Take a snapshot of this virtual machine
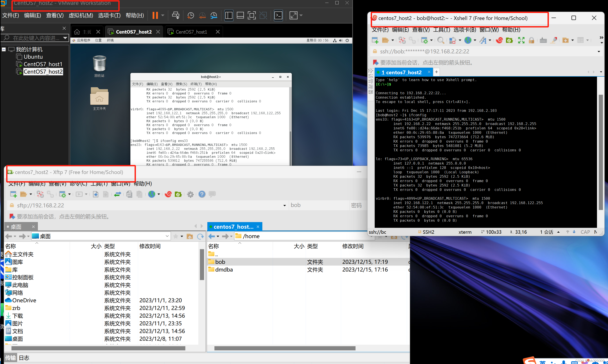The image size is (608, 364). (x=190, y=15)
